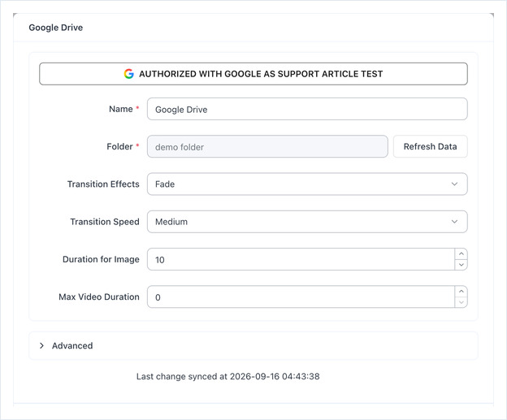Screen dimensions: 507x420
Task: Open the Transition Speed dropdown
Action: (307, 222)
